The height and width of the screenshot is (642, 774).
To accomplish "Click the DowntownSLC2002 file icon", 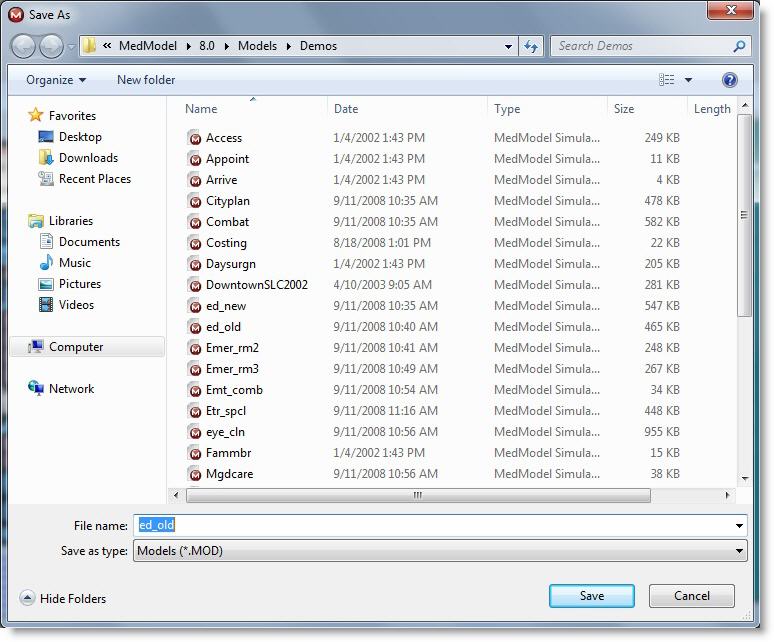I will tap(195, 285).
